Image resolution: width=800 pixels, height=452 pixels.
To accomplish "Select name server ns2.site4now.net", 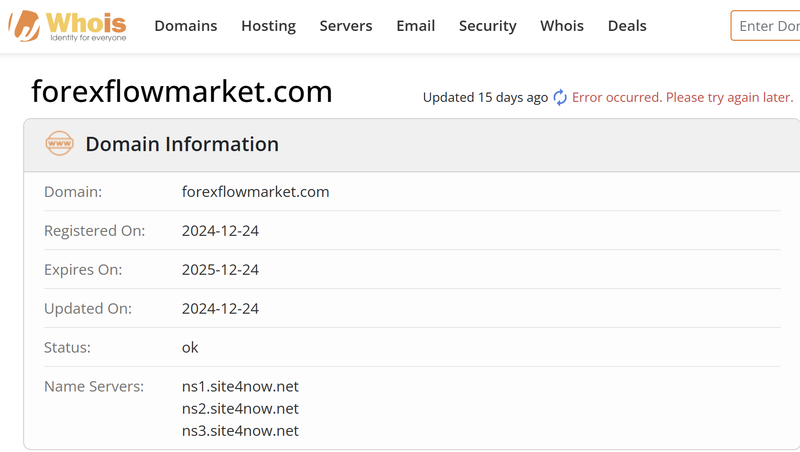I will (240, 409).
